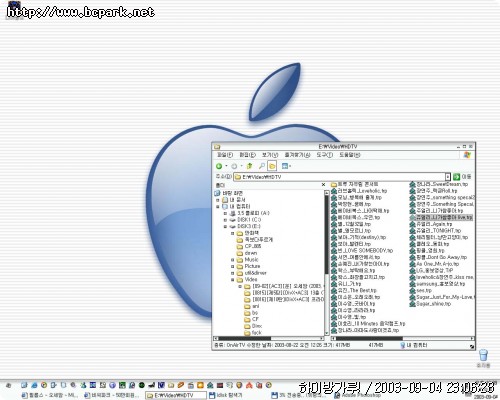Open the Search magnifier in Explorer toolbar

pos(262,166)
